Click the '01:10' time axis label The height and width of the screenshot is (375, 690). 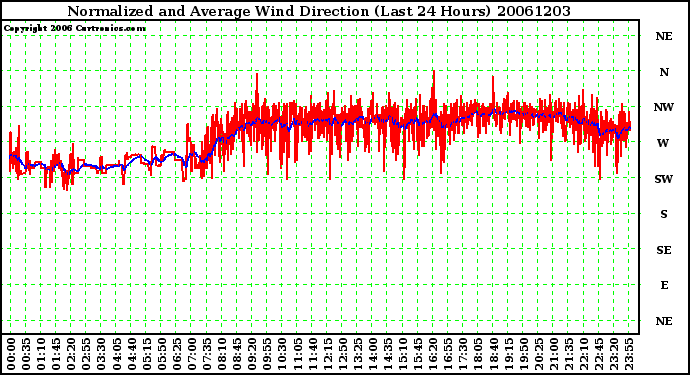[41, 354]
